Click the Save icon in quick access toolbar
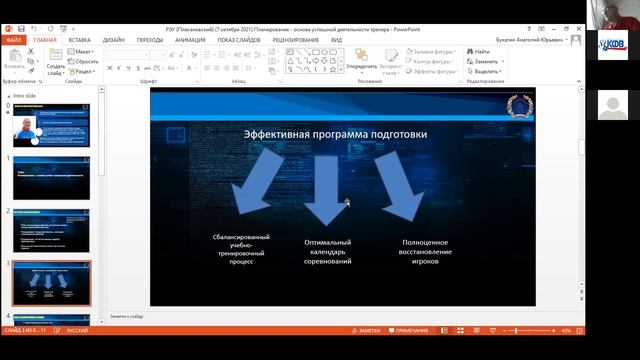The width and height of the screenshot is (640, 360). pyautogui.click(x=21, y=29)
